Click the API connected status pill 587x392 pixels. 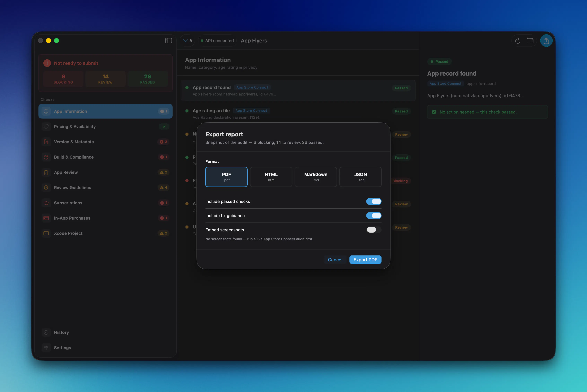[x=217, y=41]
